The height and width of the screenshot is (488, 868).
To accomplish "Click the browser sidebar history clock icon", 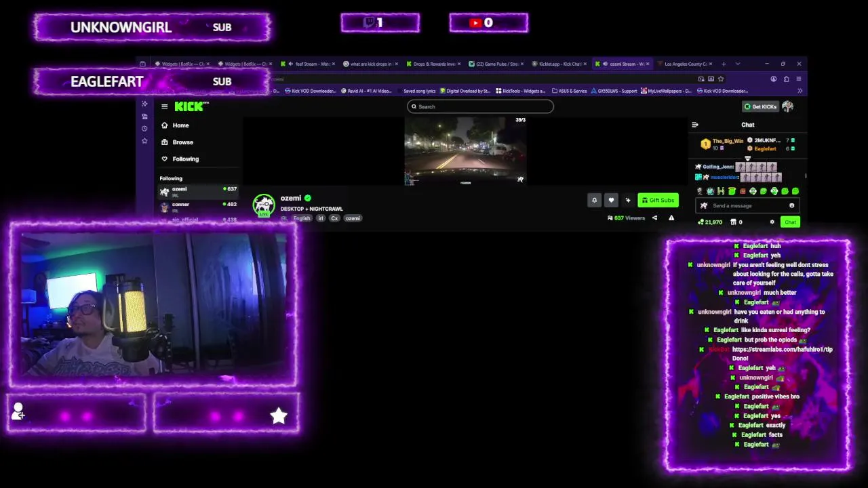I will (x=144, y=128).
